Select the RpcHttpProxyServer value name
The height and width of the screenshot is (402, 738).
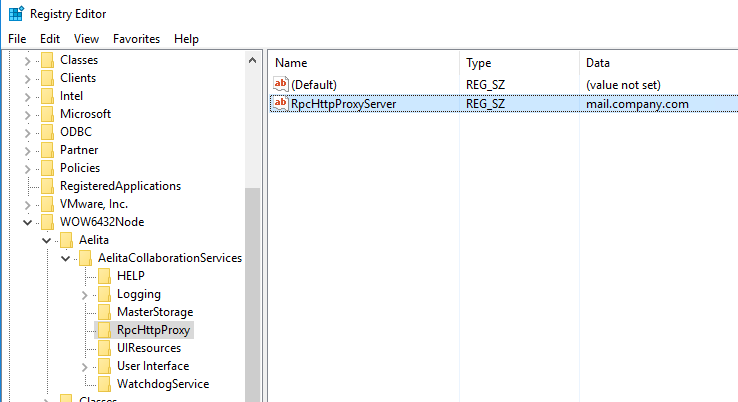point(344,104)
